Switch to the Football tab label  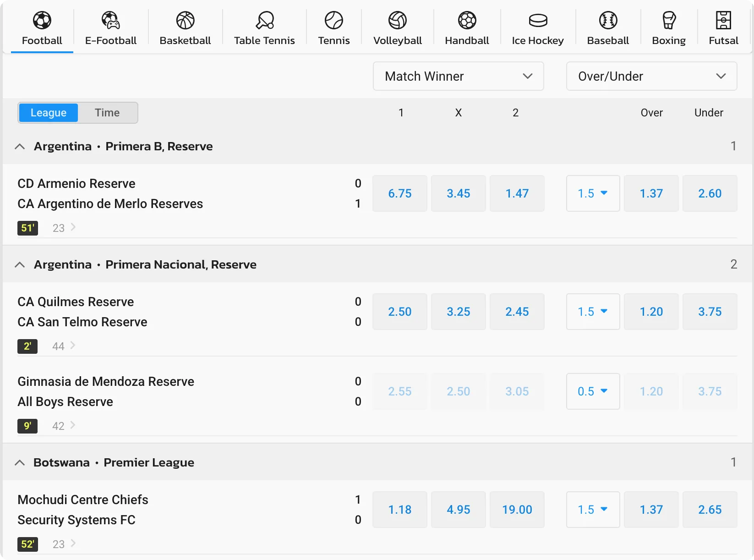[42, 40]
